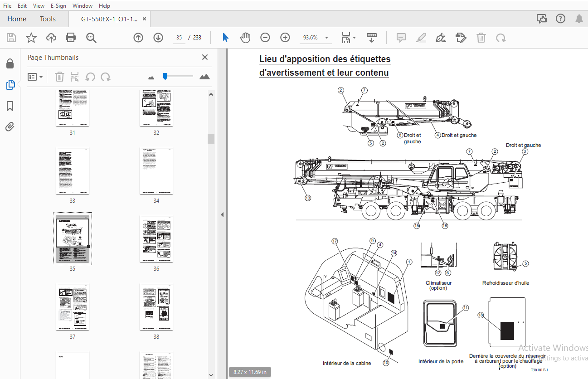Rotate pages counterclockwise in thumbnails panel
The image size is (588, 379).
[x=90, y=77]
